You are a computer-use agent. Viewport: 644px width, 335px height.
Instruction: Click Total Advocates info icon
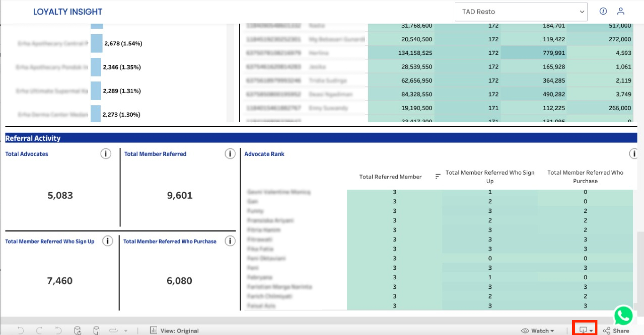pos(106,154)
